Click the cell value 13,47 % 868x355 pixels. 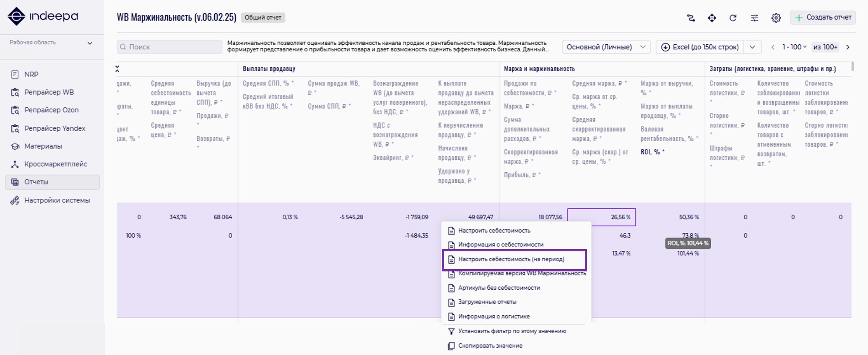(621, 253)
